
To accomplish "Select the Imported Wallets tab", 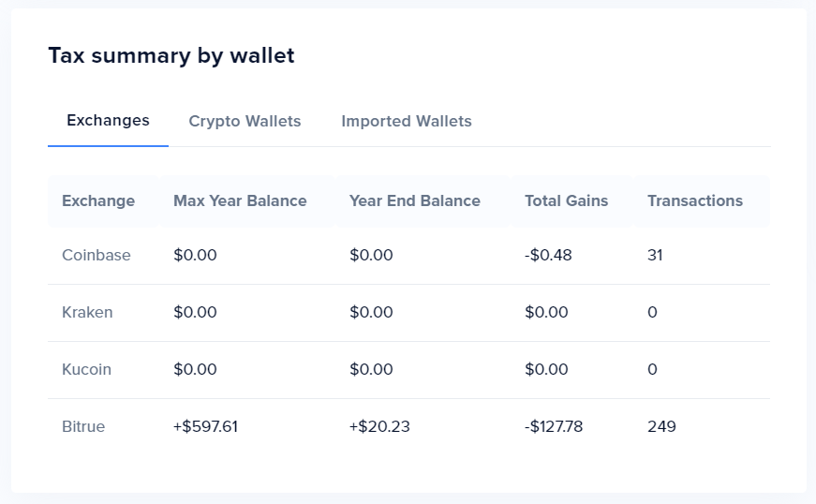I will pyautogui.click(x=406, y=122).
